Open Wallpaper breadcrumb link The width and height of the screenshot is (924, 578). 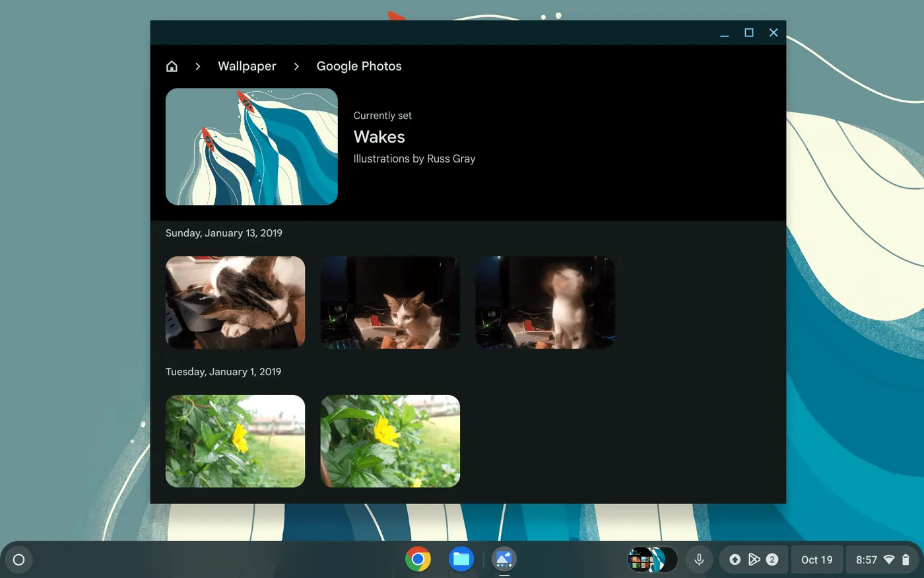247,66
